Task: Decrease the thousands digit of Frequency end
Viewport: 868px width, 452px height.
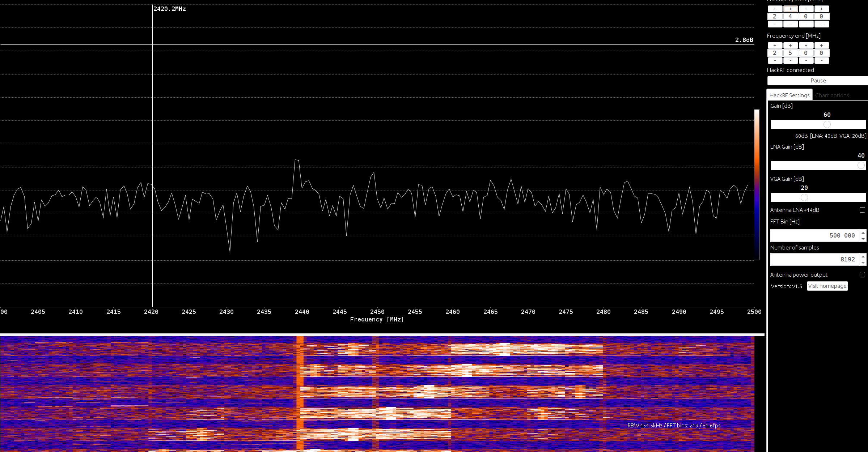Action: [x=775, y=60]
